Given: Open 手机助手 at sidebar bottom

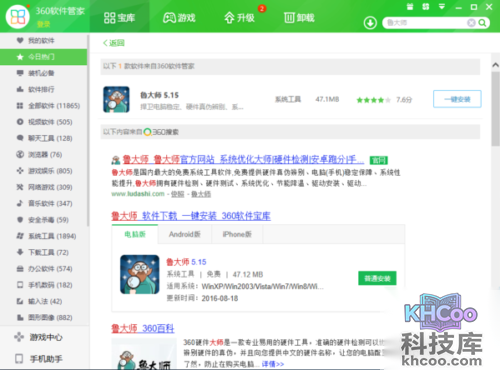Looking at the screenshot, I should pos(38,359).
